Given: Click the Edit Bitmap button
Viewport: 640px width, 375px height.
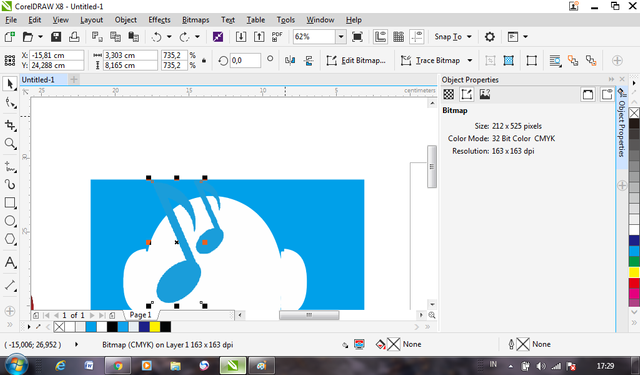Looking at the screenshot, I should pyautogui.click(x=356, y=60).
